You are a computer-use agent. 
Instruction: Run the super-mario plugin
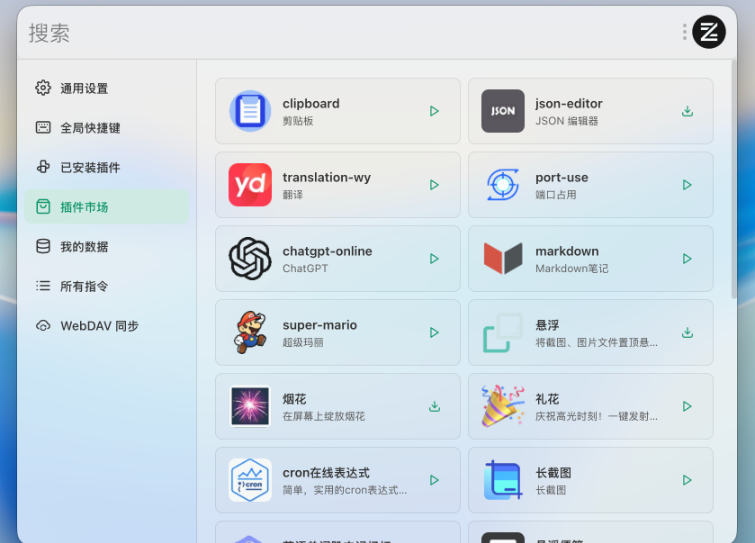434,333
